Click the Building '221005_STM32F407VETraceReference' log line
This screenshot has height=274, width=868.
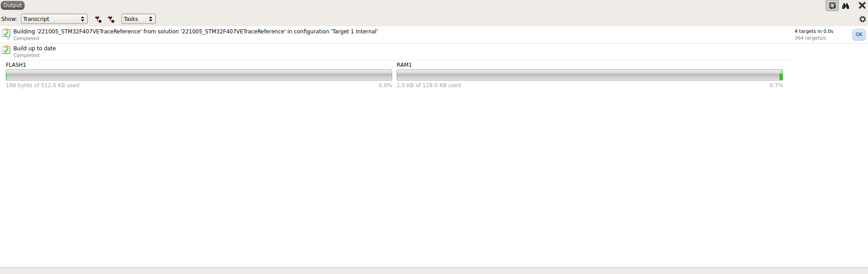(195, 32)
